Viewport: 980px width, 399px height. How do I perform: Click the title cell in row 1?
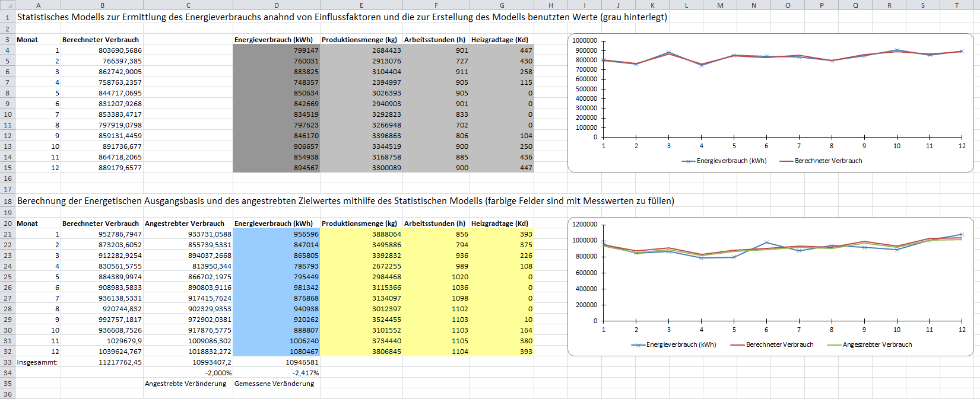341,17
